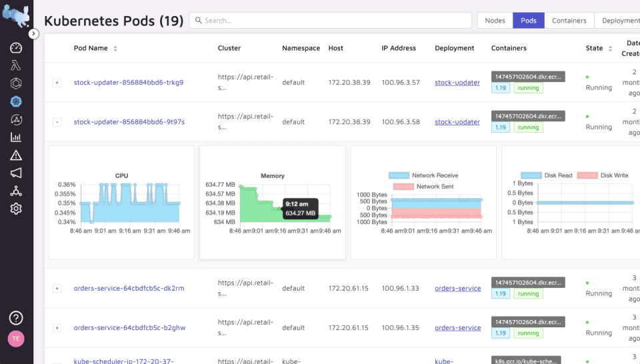Open the rabbit logo home

[15, 15]
